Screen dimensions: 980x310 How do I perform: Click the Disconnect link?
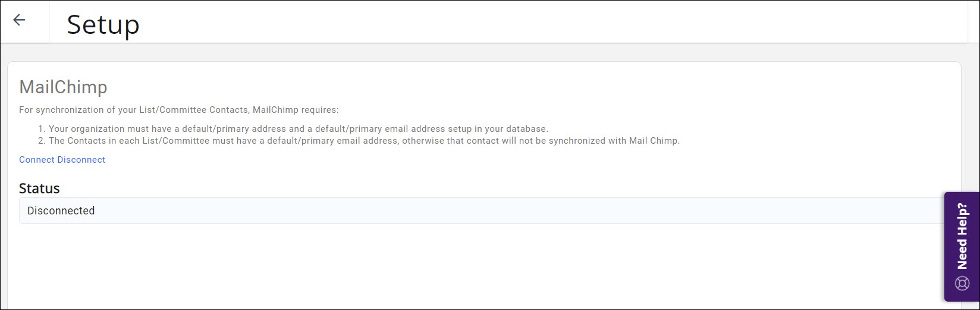pos(81,160)
